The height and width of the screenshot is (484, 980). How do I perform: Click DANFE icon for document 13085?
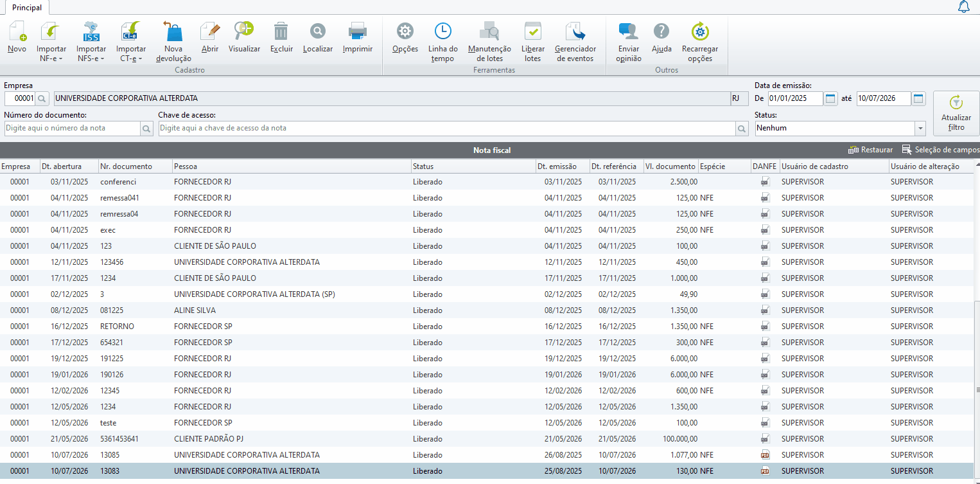click(765, 455)
